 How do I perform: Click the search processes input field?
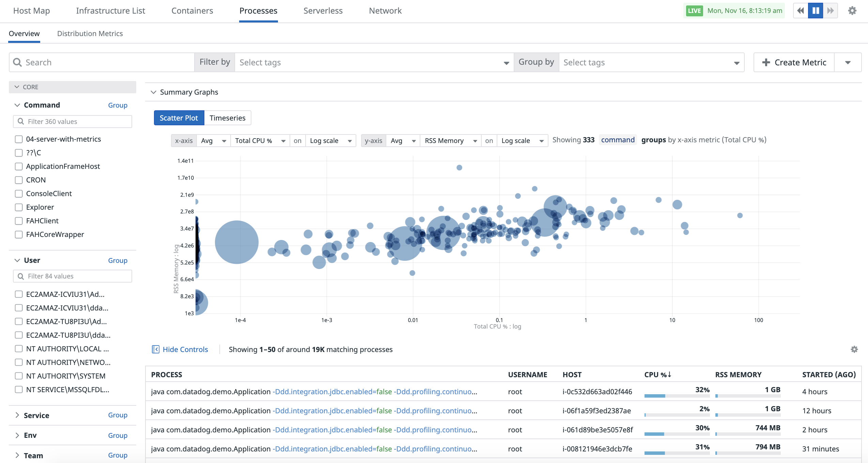click(101, 63)
